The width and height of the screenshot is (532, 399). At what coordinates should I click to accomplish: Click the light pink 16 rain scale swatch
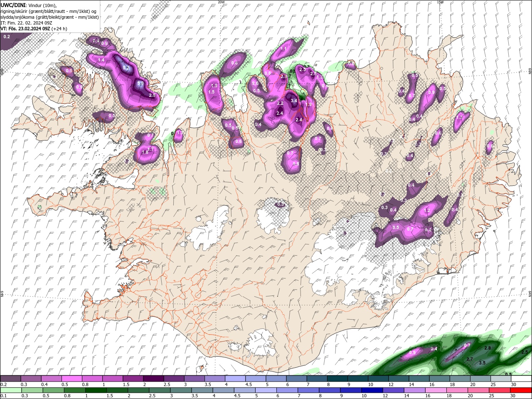coord(436,390)
